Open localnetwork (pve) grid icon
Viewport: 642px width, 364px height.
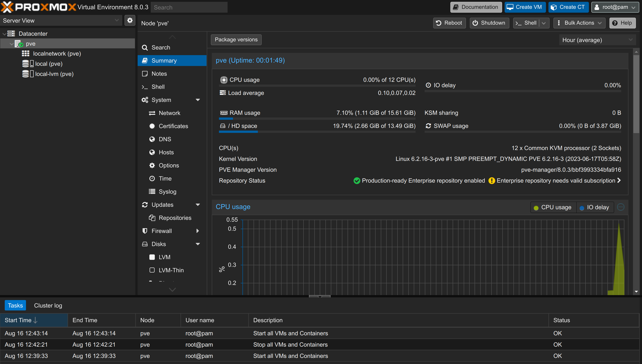coord(26,54)
